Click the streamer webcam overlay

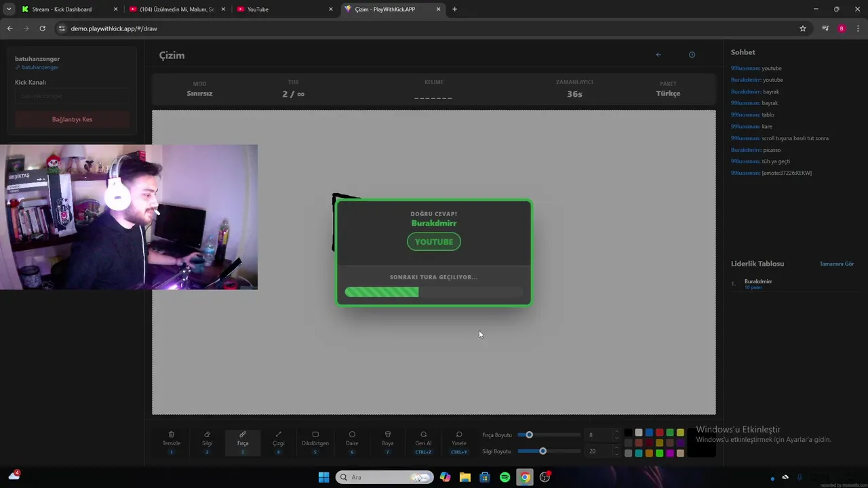pyautogui.click(x=129, y=217)
